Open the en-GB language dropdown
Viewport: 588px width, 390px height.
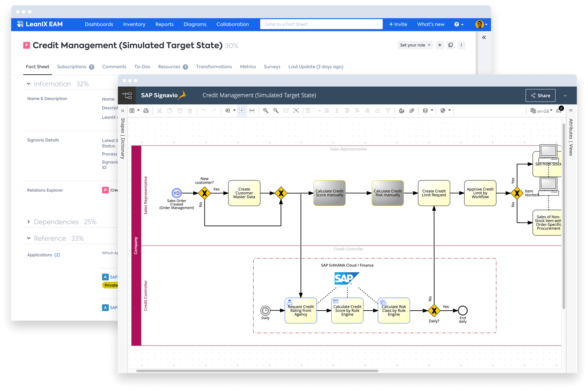(543, 111)
